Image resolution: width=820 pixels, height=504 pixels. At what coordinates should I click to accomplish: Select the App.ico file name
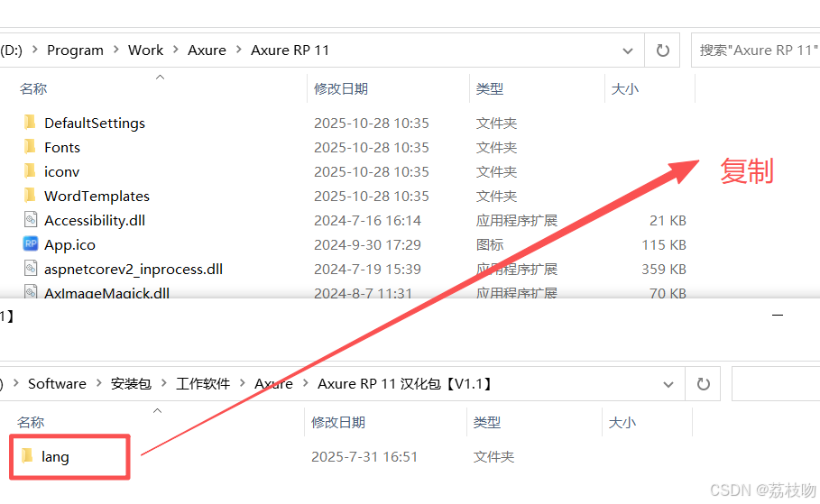tap(69, 245)
